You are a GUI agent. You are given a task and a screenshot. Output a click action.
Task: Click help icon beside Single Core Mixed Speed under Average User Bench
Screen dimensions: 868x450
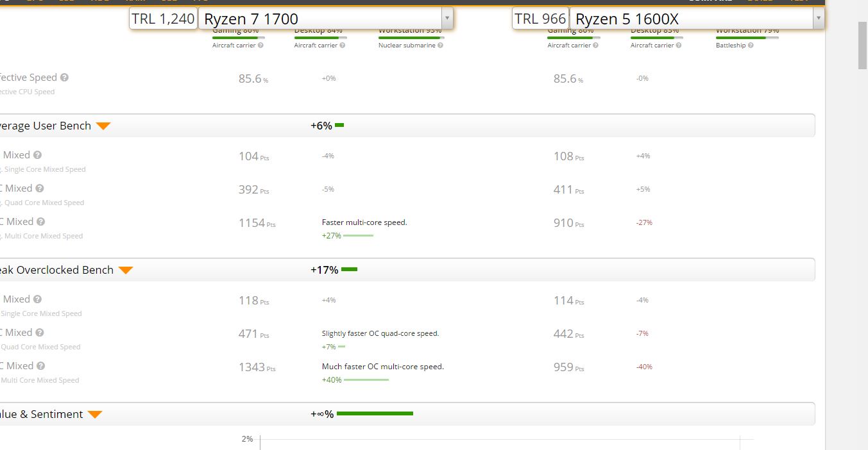[x=37, y=155]
